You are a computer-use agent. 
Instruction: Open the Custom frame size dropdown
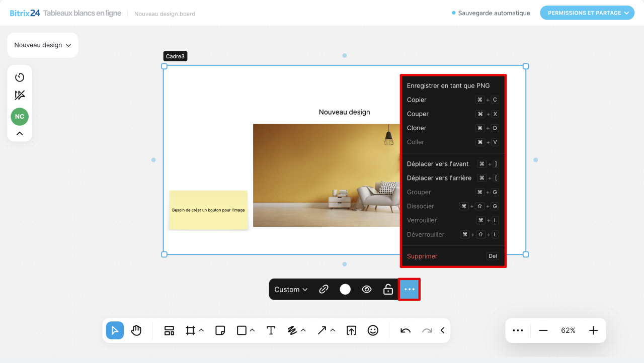tap(290, 289)
